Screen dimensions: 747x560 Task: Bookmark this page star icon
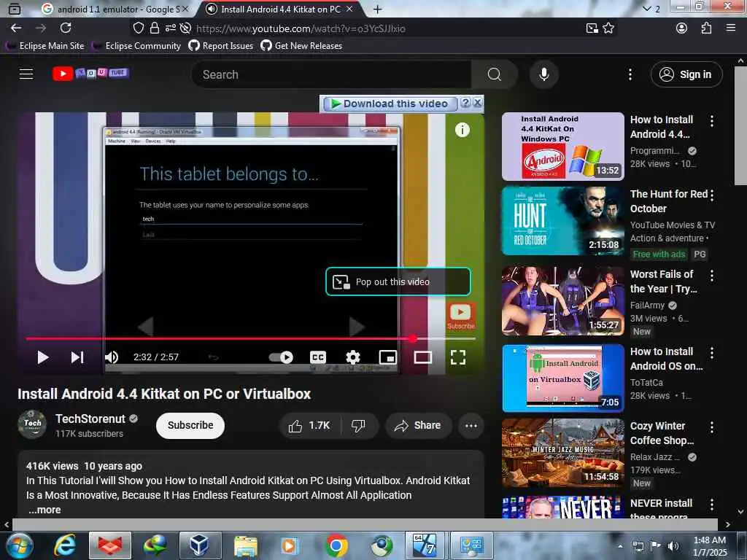(x=608, y=28)
